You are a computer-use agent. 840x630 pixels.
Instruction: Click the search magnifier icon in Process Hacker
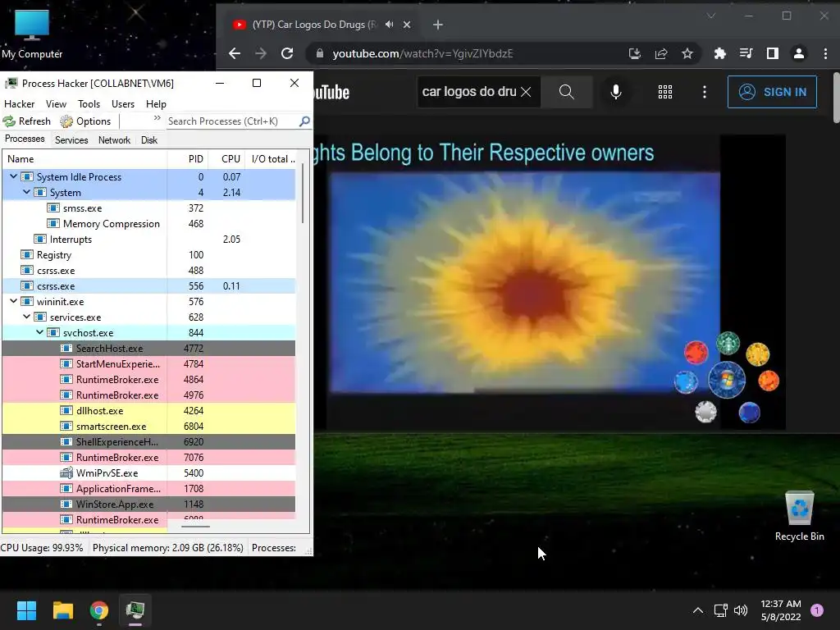(x=304, y=121)
